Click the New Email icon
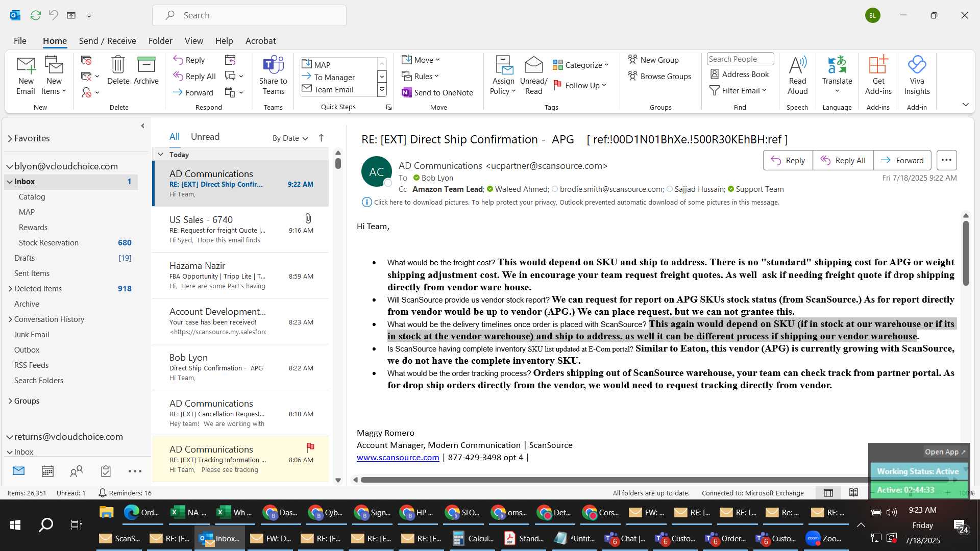Image resolution: width=980 pixels, height=551 pixels. coord(26,76)
